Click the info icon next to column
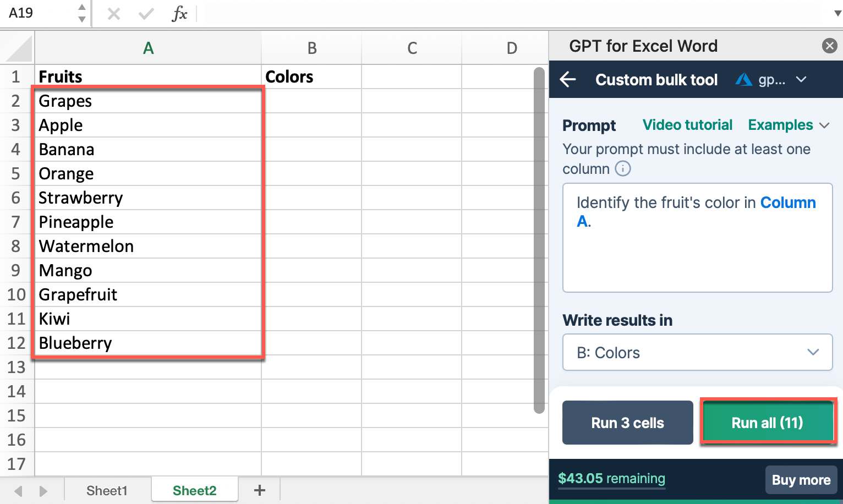843x504 pixels. point(622,168)
